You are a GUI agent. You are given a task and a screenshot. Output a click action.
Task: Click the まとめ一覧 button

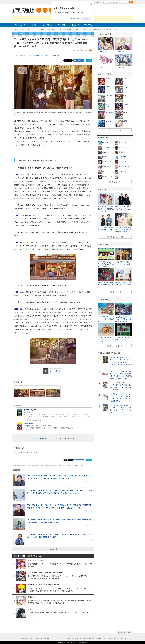click(115, 182)
